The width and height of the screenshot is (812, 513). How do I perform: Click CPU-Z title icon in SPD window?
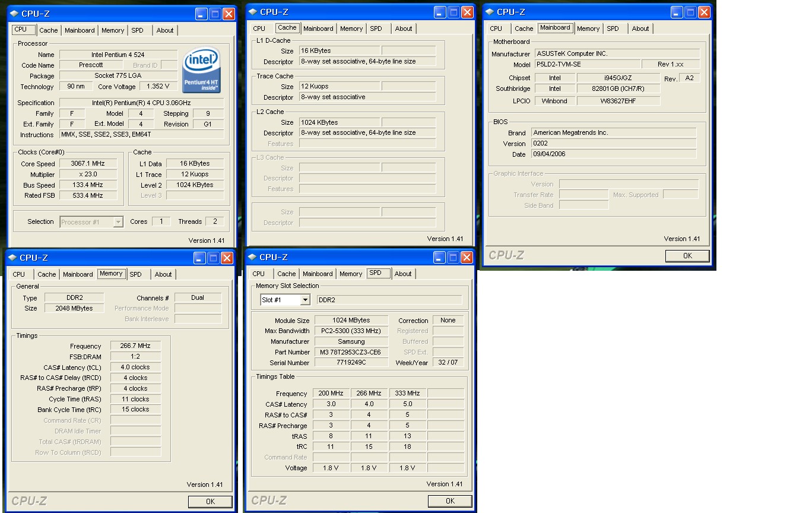252,257
